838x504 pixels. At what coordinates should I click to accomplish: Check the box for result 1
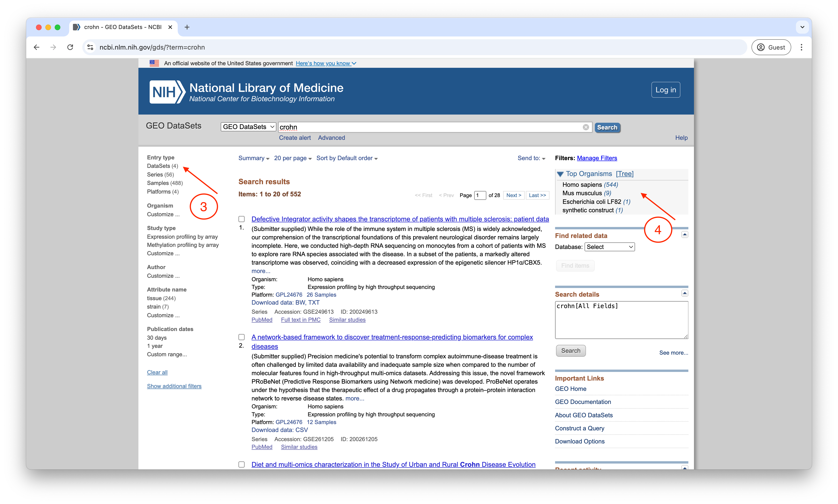point(242,219)
